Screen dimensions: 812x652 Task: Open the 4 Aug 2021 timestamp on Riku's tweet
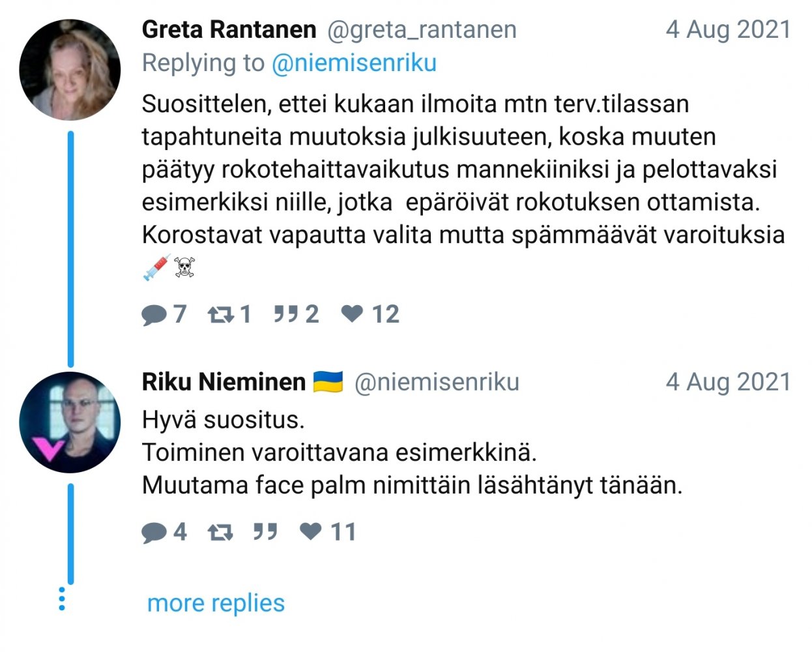coord(728,382)
